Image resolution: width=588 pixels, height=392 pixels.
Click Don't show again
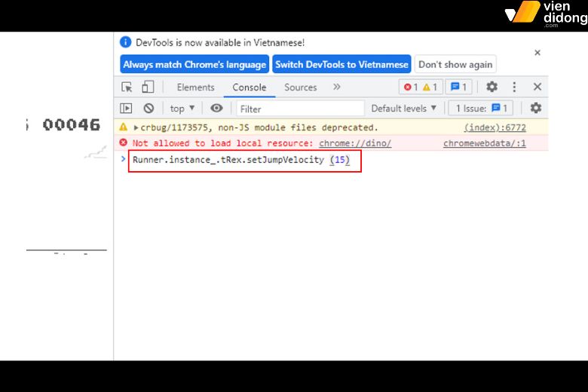455,65
